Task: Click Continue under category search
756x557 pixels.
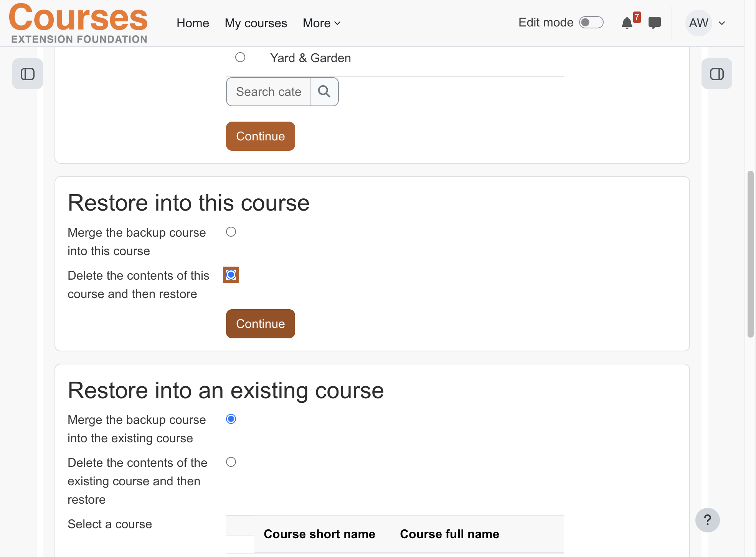Action: (261, 136)
